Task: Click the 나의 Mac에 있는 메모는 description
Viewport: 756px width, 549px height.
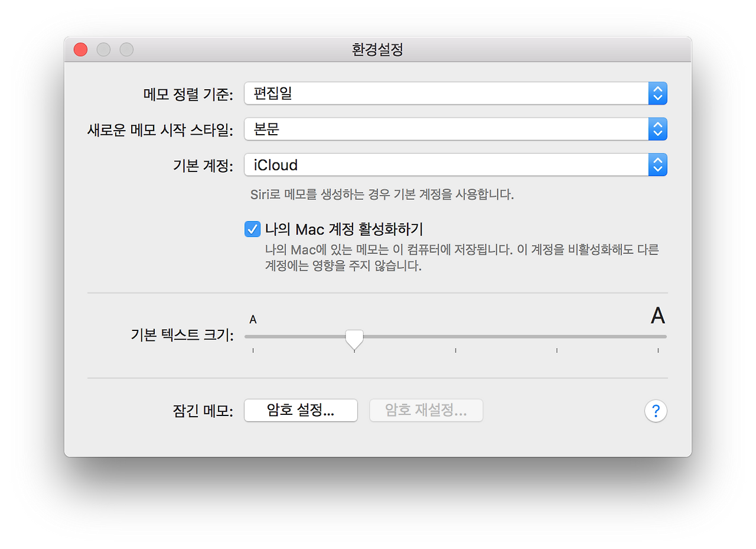Action: point(462,258)
